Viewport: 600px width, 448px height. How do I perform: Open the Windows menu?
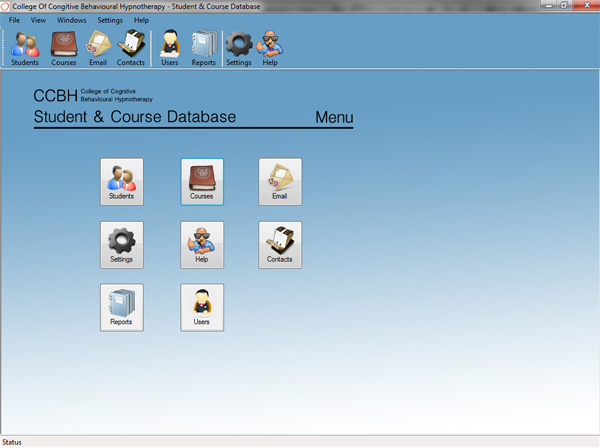point(72,20)
